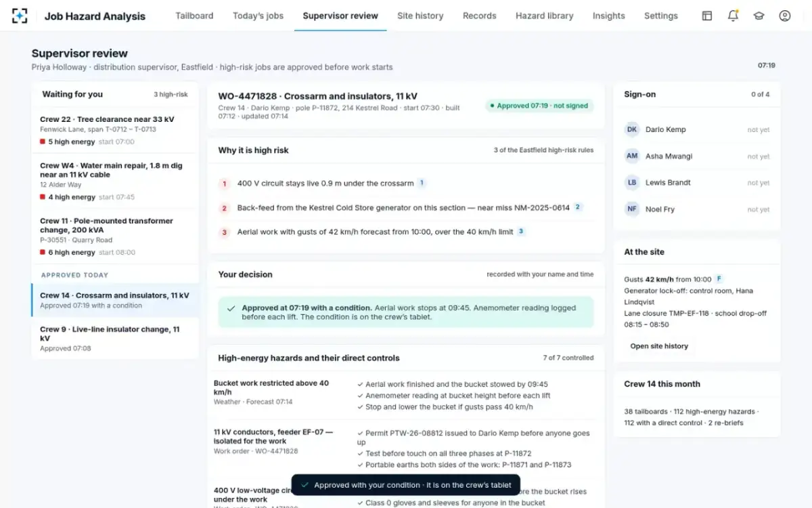Open the Records tab

480,16
